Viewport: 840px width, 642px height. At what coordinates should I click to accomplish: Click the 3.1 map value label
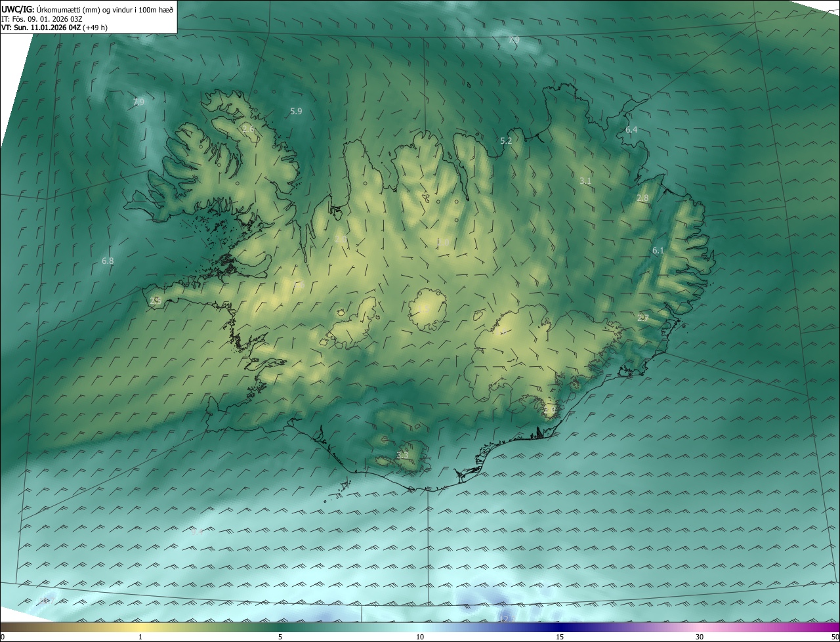coord(586,181)
